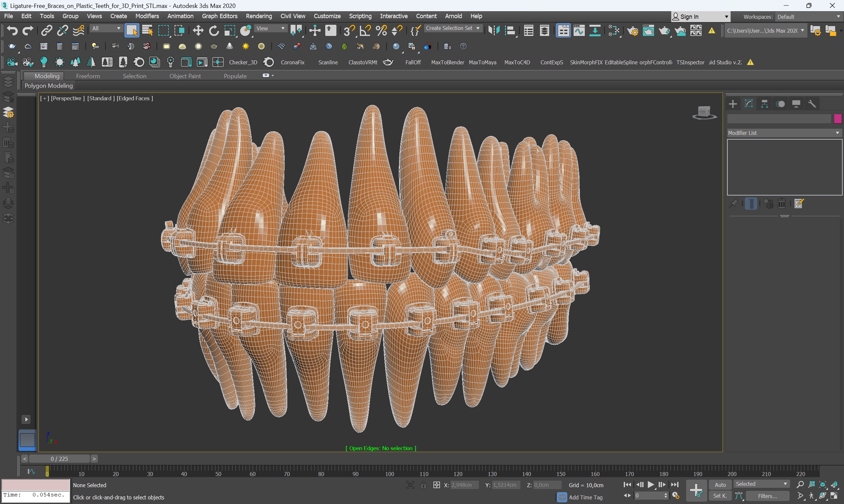The height and width of the screenshot is (504, 844).
Task: Open viewport Edged Faces shading menu
Action: pos(135,98)
